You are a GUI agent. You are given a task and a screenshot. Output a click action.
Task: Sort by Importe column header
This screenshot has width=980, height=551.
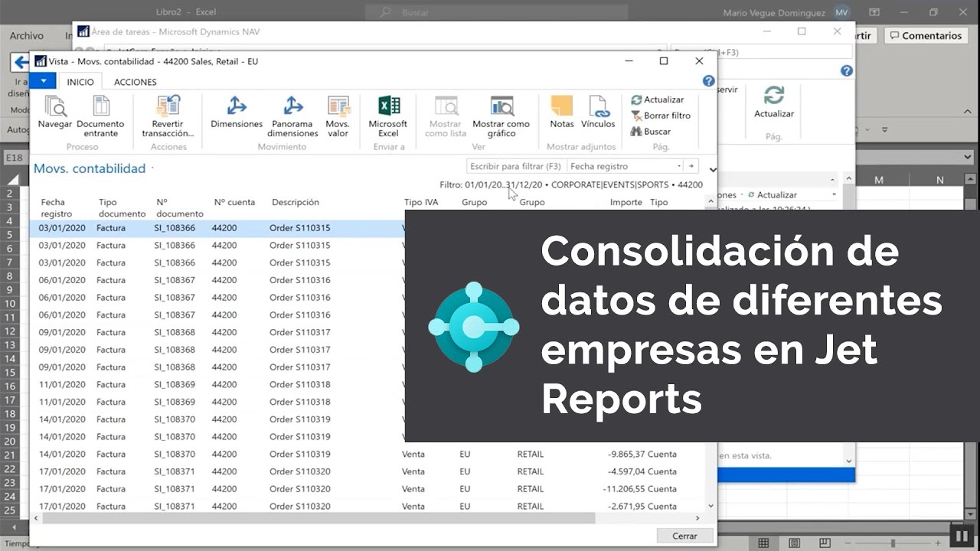pos(626,202)
